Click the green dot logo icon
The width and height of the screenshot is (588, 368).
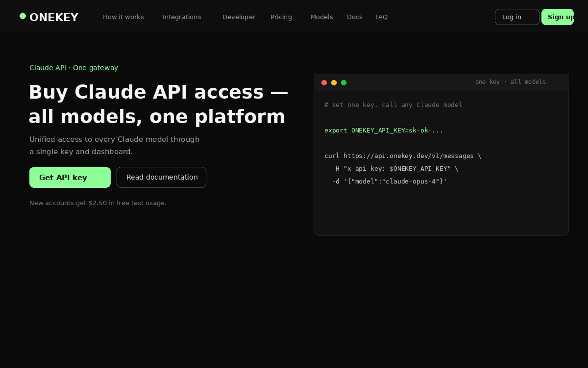pos(23,16)
